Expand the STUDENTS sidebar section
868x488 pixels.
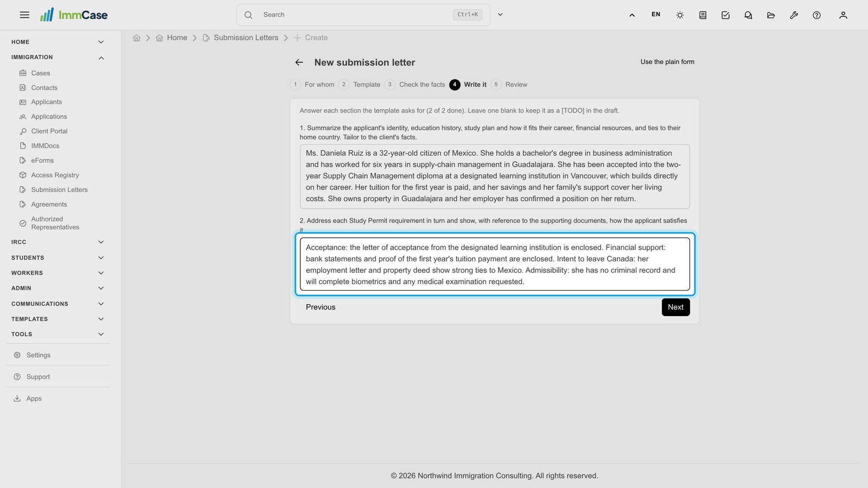tap(58, 258)
